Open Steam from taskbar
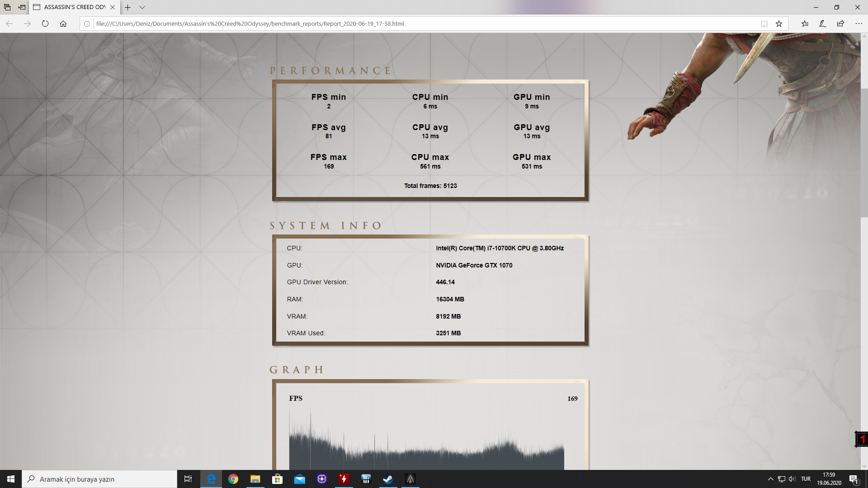The width and height of the screenshot is (868, 488). click(388, 479)
